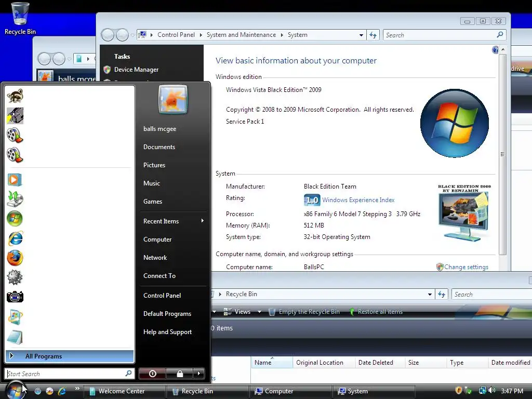Click the Start Search magnifier icon
Viewport: 532px width, 399px height.
click(128, 373)
